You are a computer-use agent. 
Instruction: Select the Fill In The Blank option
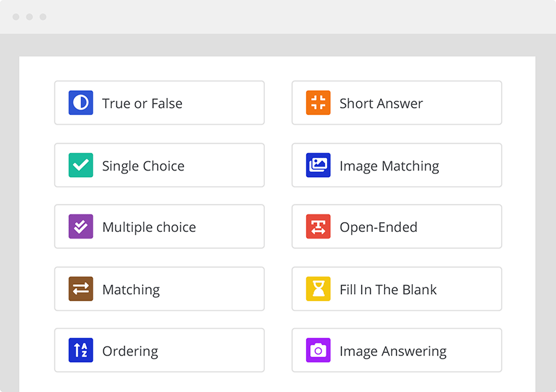[x=396, y=289]
